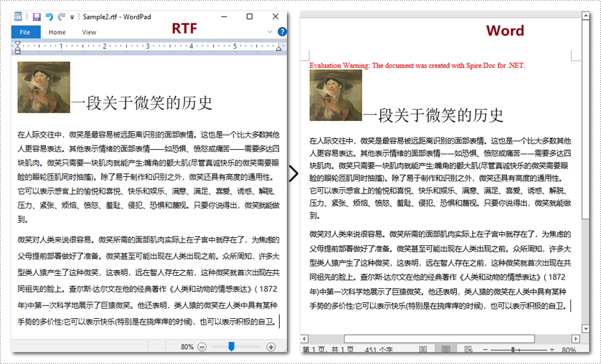Click Word vertical scrollbar down arrow
This screenshot has width=601, height=364.
point(585,329)
